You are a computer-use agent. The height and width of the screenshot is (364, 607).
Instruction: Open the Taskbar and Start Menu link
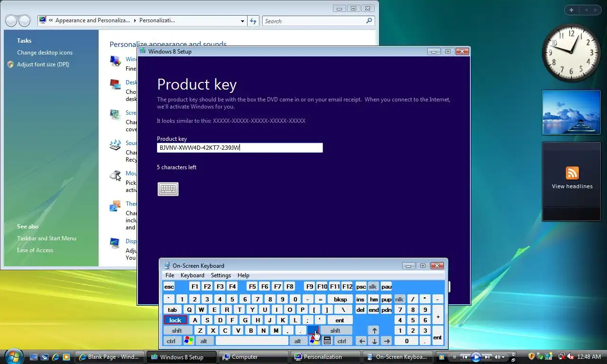46,238
